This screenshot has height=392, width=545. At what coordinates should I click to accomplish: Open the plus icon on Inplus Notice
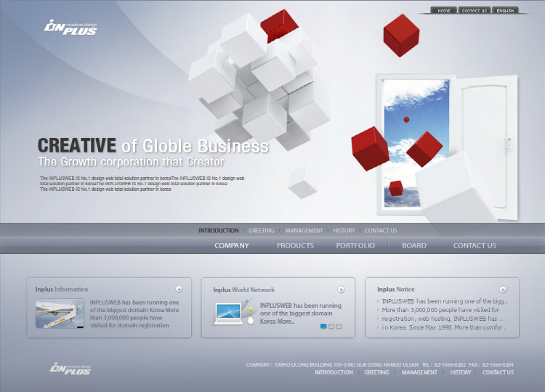503,289
